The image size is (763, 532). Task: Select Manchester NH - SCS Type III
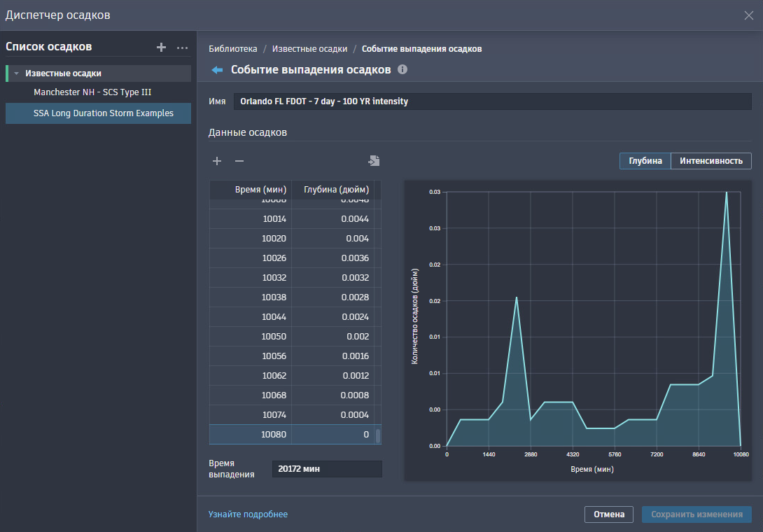92,92
